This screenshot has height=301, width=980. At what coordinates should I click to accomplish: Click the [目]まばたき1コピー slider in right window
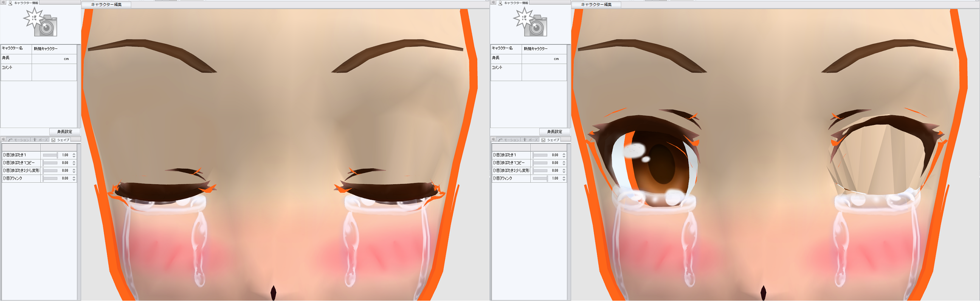click(540, 163)
